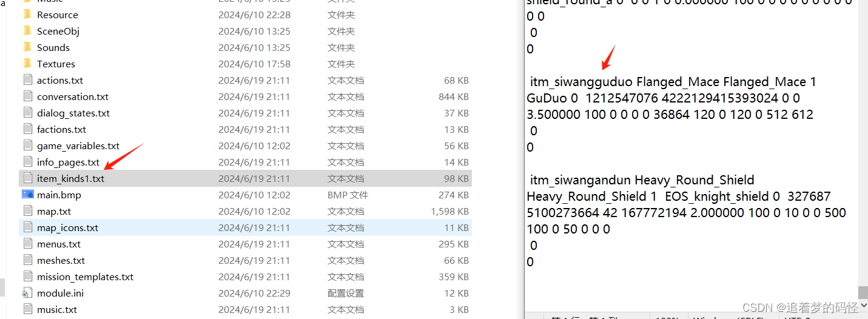Place cursor in the 'GuDuo 0 1212547076' line
This screenshot has width=868, height=319.
(x=663, y=98)
